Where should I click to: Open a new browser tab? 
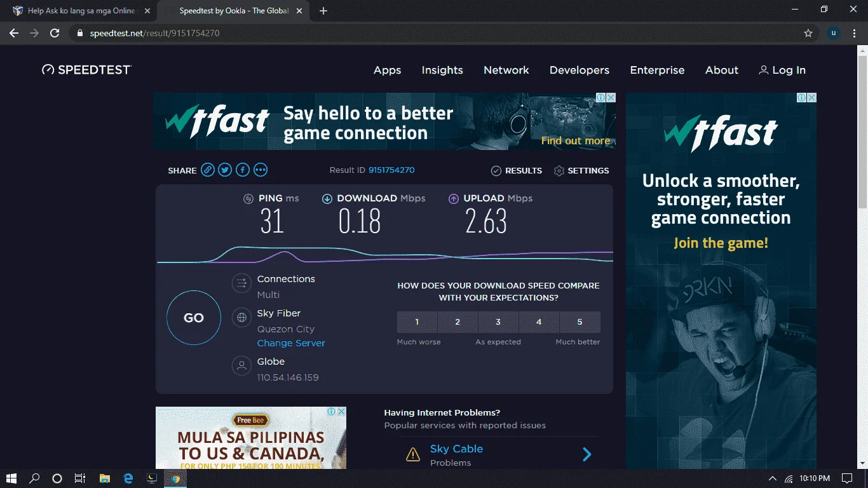point(323,11)
